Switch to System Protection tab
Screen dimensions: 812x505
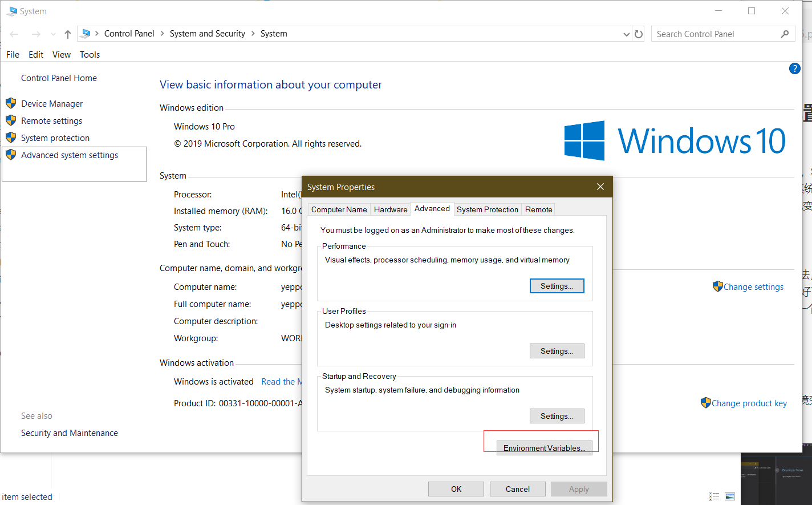click(x=488, y=209)
